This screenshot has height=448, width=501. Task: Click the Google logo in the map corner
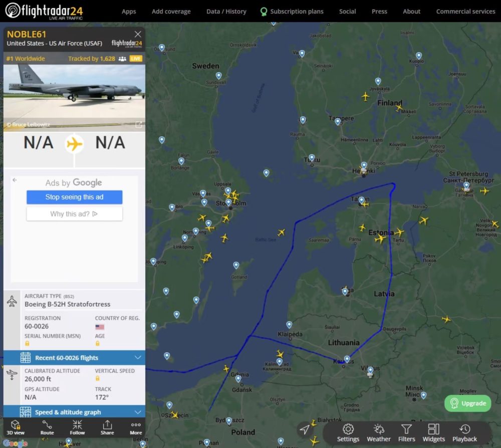16,443
